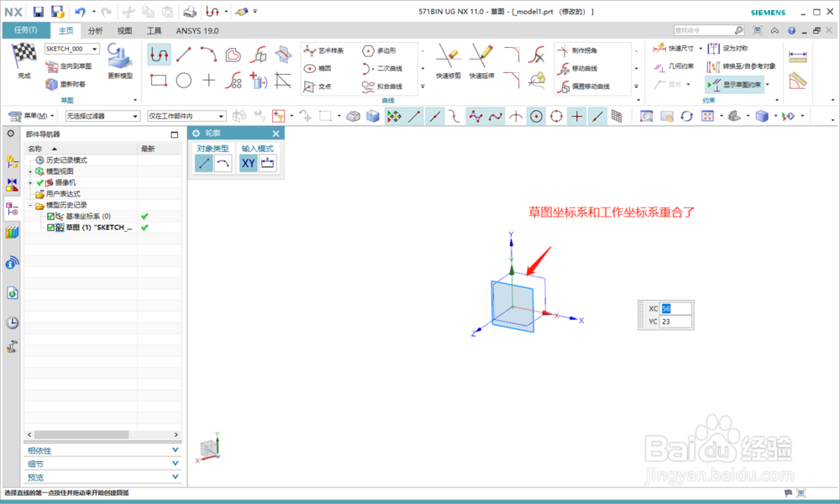Toggle 显示草图约束 display sketch constraints
840x504 pixels.
tap(735, 85)
